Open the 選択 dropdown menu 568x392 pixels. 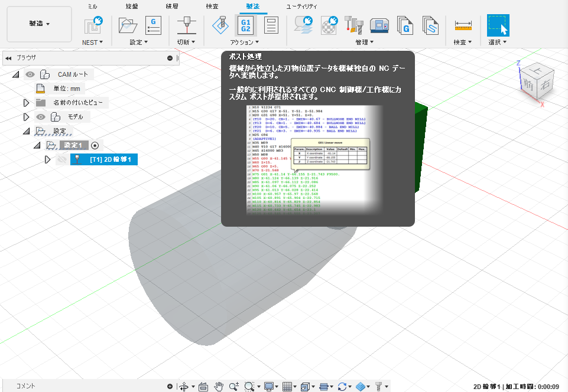coord(497,43)
